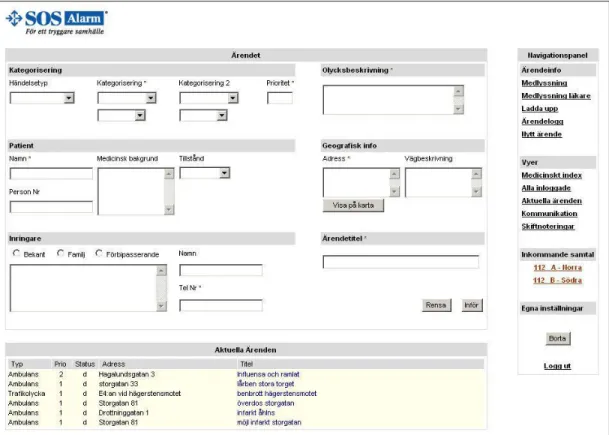Screen dimensions: 609x435
Task: Click address Hagalundsgatan 3
Action: coord(127,374)
